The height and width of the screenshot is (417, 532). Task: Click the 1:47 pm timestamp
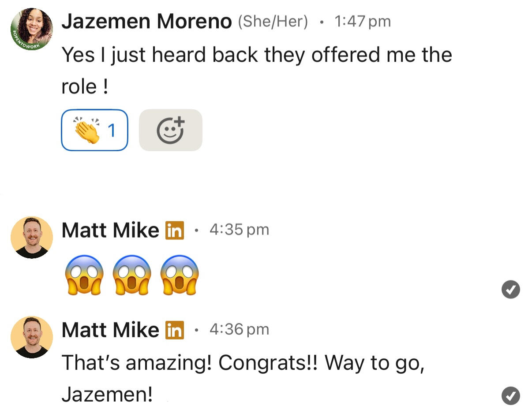pos(363,21)
